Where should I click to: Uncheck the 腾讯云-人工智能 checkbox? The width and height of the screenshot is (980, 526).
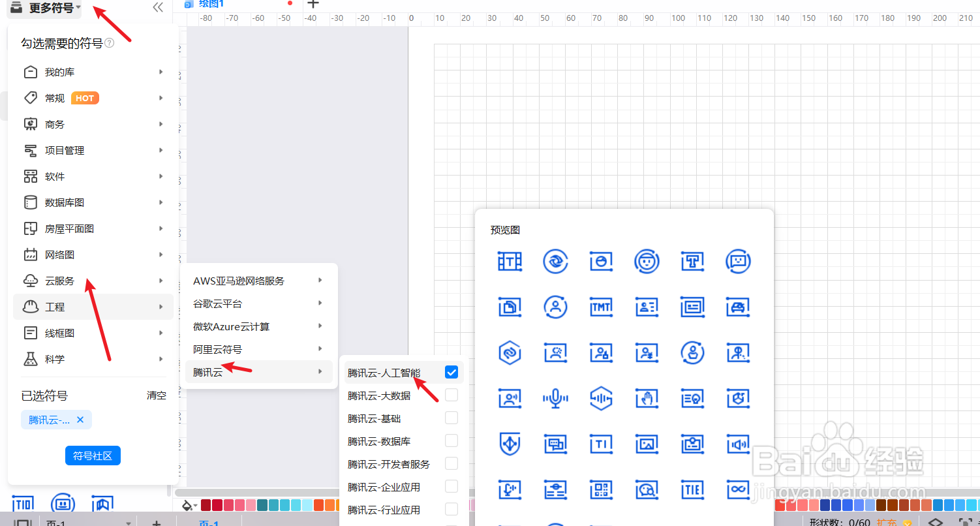451,372
